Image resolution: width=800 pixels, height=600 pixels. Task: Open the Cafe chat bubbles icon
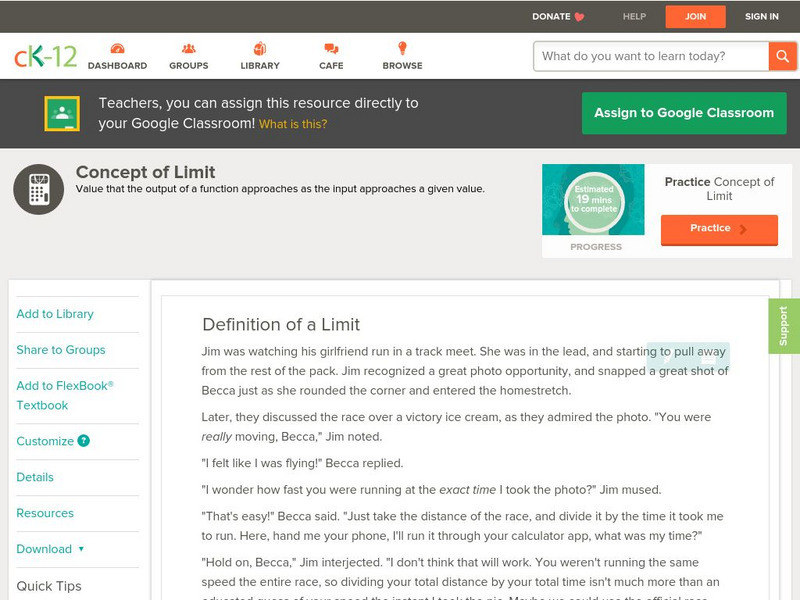[331, 48]
